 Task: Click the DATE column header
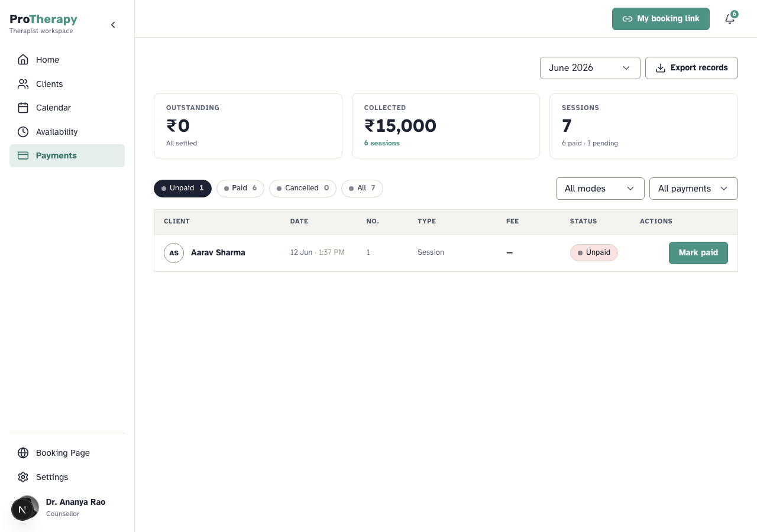pyautogui.click(x=299, y=221)
